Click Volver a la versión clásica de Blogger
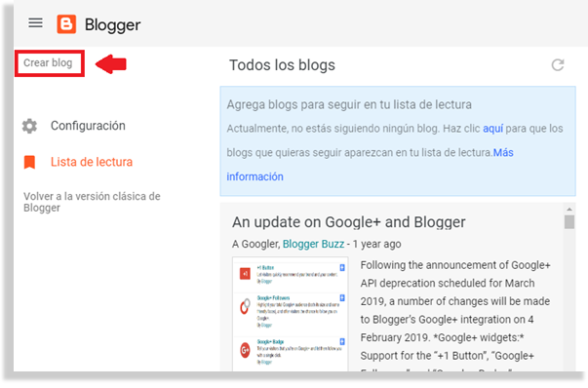 pos(92,202)
